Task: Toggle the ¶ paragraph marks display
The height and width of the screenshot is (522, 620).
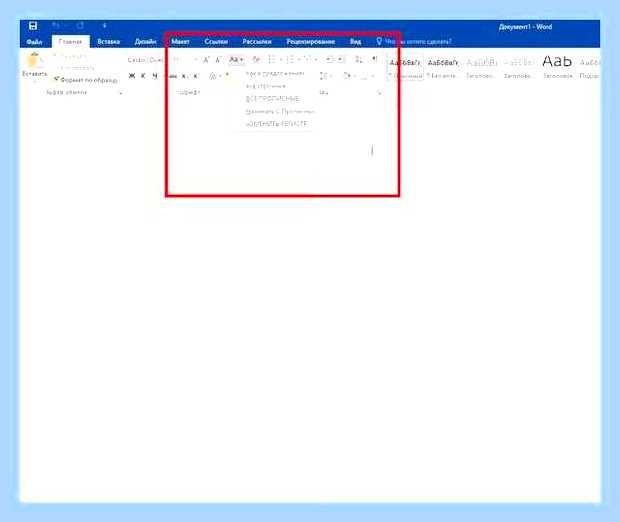Action: coord(374,60)
